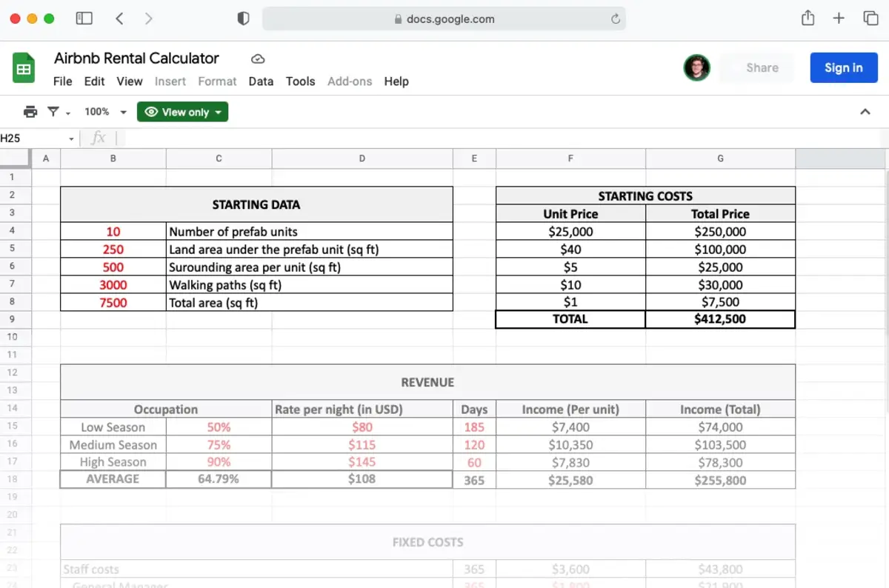Image resolution: width=889 pixels, height=588 pixels.
Task: Click the select-all corner box
Action: pyautogui.click(x=16, y=158)
